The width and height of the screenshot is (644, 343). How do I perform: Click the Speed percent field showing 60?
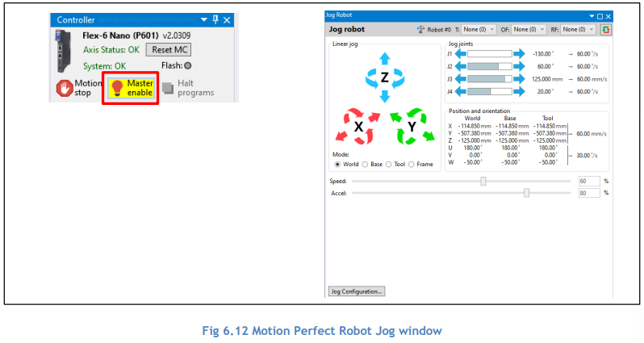[x=589, y=181]
